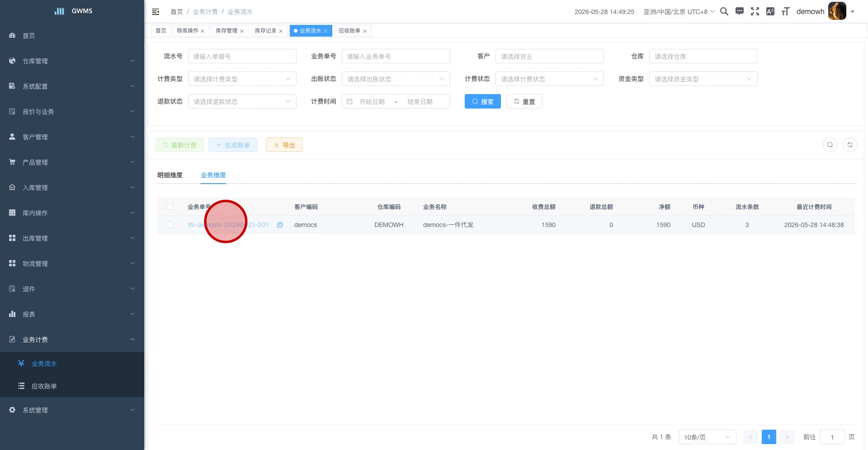Viewport: 868px width, 450px height.
Task: Click the 首页 dashboard sidebar icon
Action: (12, 35)
